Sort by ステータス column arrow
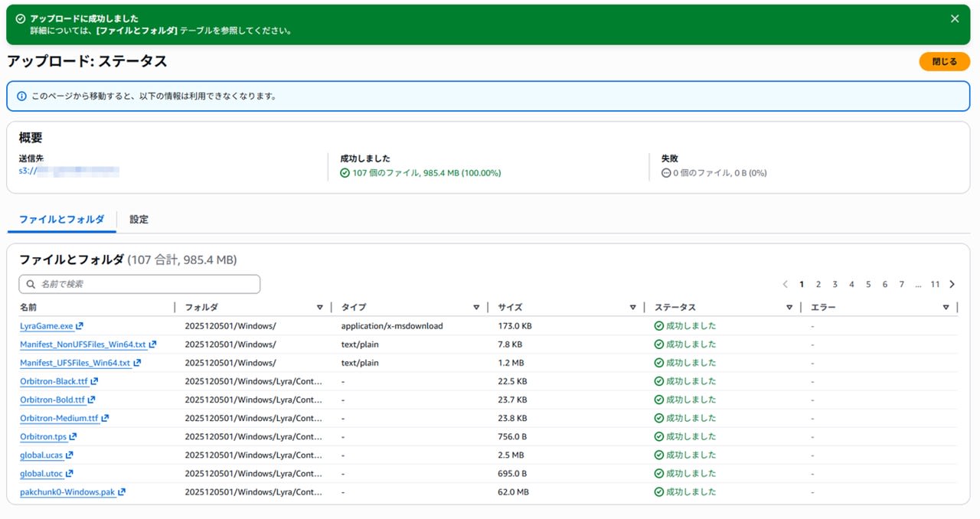Screen dimensions: 980x519 789,308
